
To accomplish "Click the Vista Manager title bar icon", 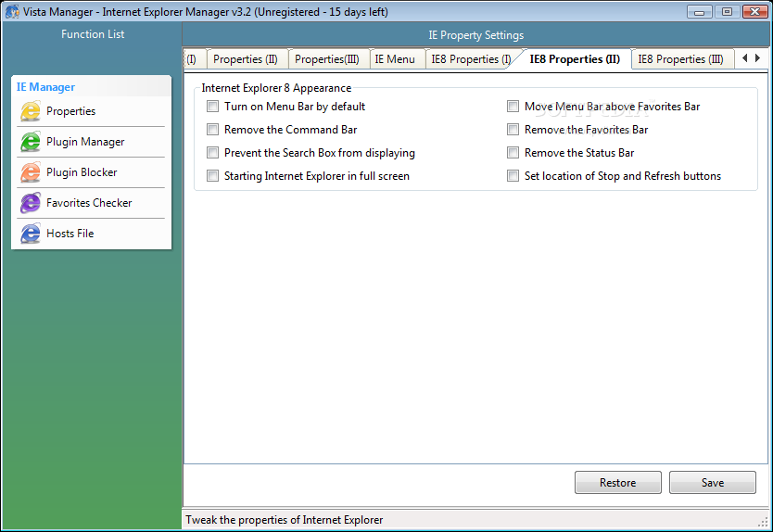I will [x=12, y=11].
